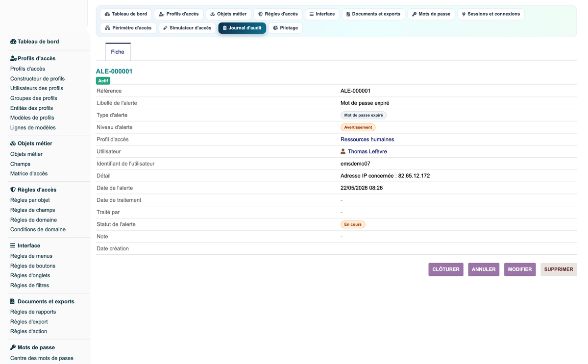588x364 pixels.
Task: Select the Fiche tab
Action: pyautogui.click(x=118, y=52)
